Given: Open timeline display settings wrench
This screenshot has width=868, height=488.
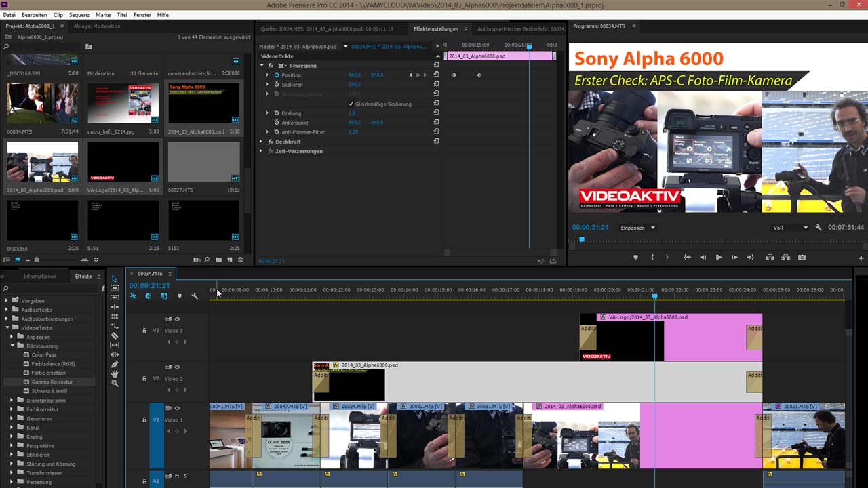Looking at the screenshot, I should (x=195, y=296).
